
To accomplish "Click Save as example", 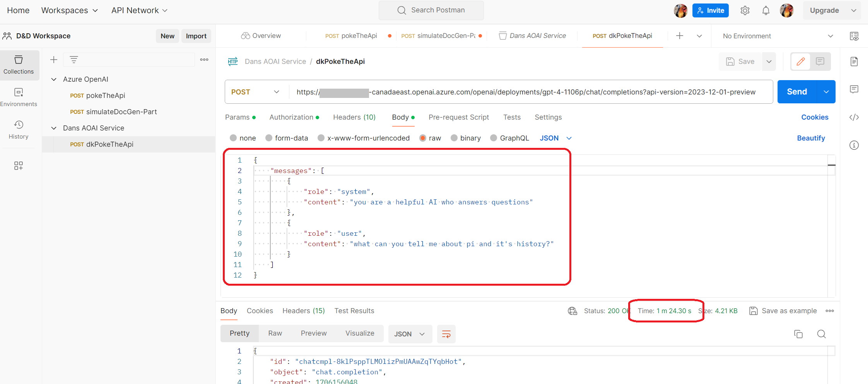I will (x=783, y=311).
